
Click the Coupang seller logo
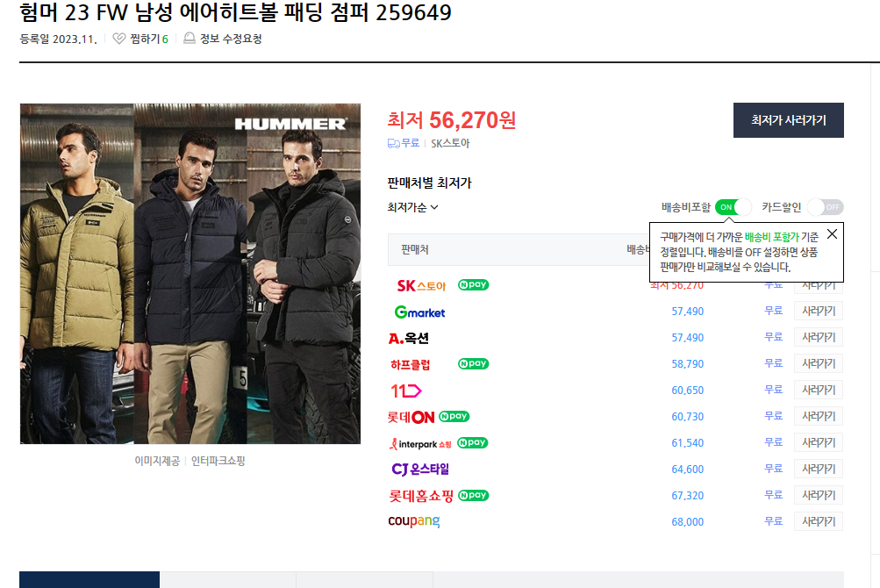[x=414, y=521]
